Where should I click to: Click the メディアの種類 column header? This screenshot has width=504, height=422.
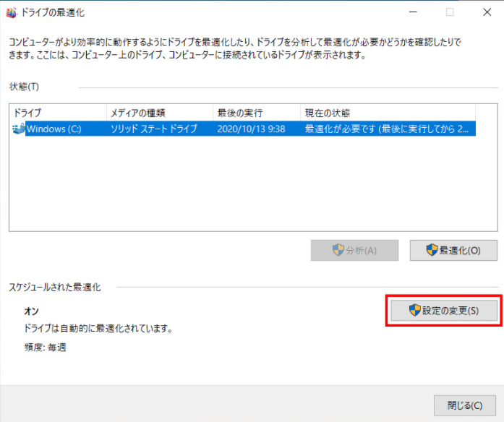click(x=160, y=113)
